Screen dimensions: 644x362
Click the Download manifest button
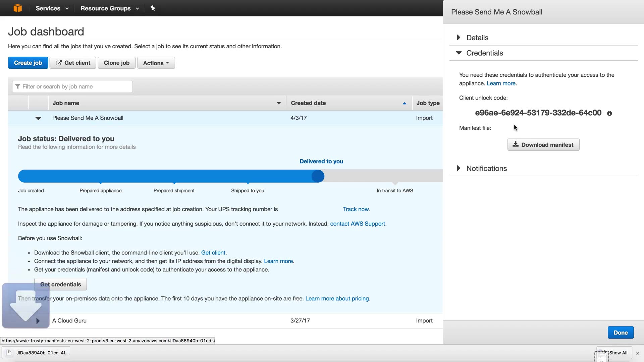pyautogui.click(x=543, y=144)
